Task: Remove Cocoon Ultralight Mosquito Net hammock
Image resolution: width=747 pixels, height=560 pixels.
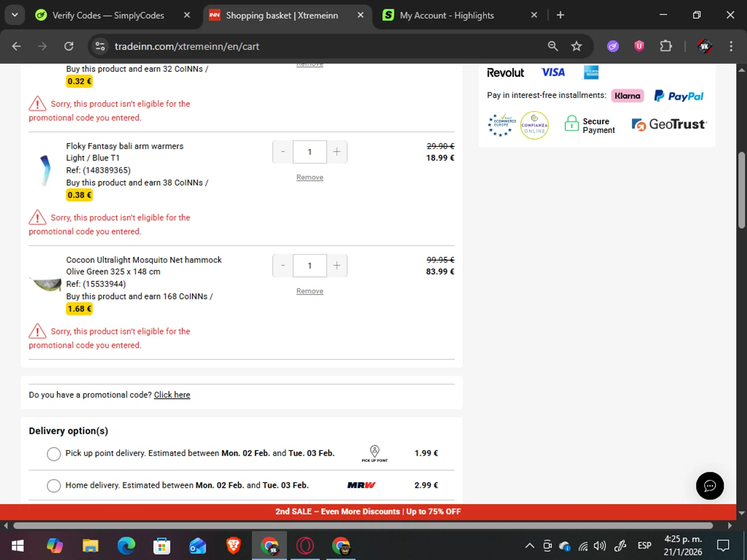Action: (x=310, y=291)
